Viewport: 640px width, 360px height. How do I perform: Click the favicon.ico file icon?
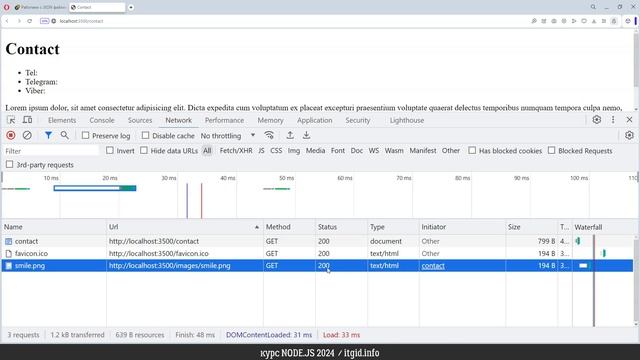pos(9,253)
